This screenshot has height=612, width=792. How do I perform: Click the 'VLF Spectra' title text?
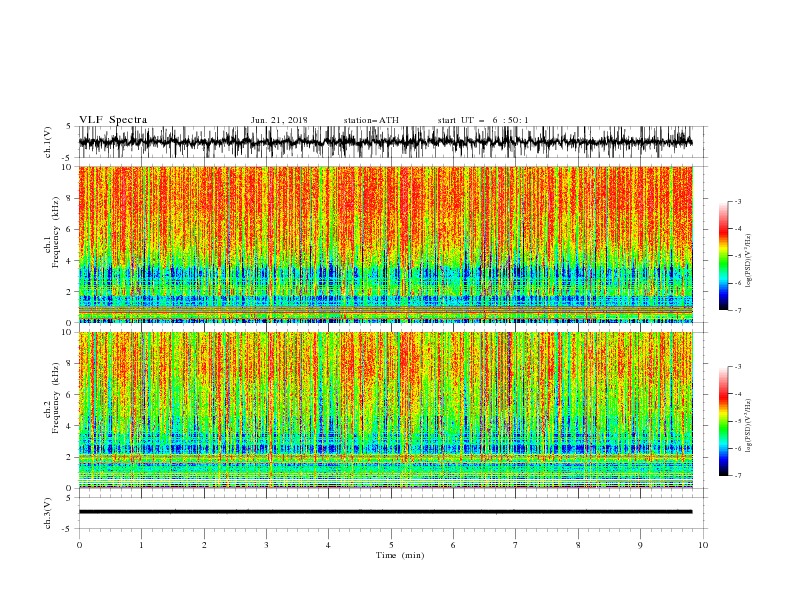tap(113, 120)
